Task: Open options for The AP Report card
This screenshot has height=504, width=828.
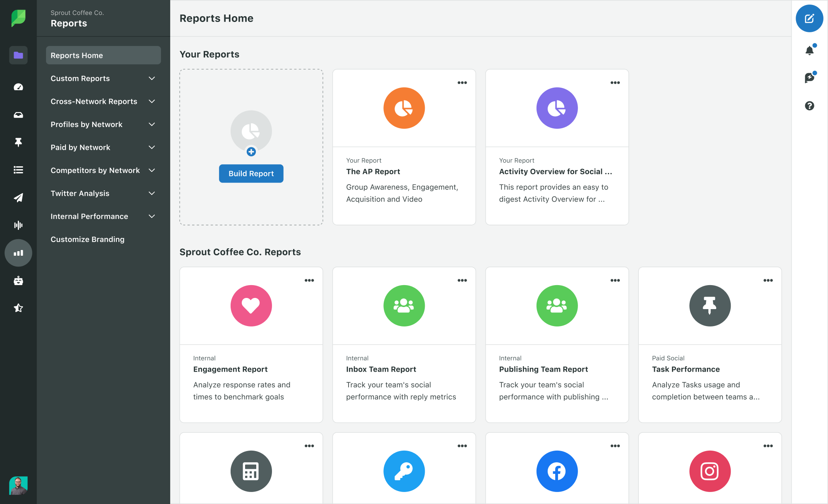Action: 462,83
